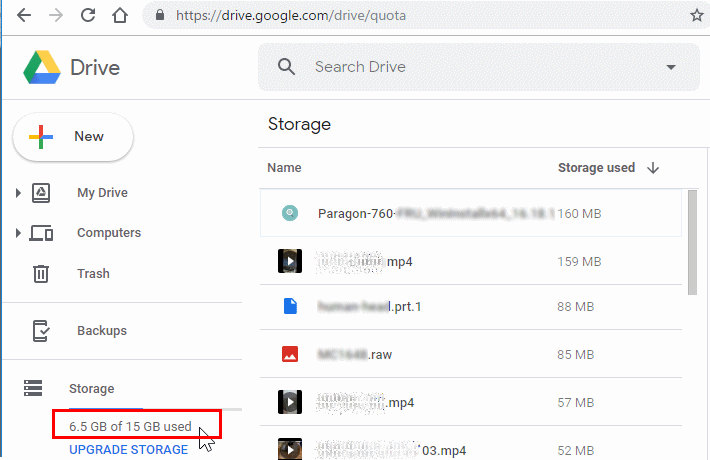The width and height of the screenshot is (710, 460).
Task: Open Computers in the sidebar
Action: [x=109, y=233]
